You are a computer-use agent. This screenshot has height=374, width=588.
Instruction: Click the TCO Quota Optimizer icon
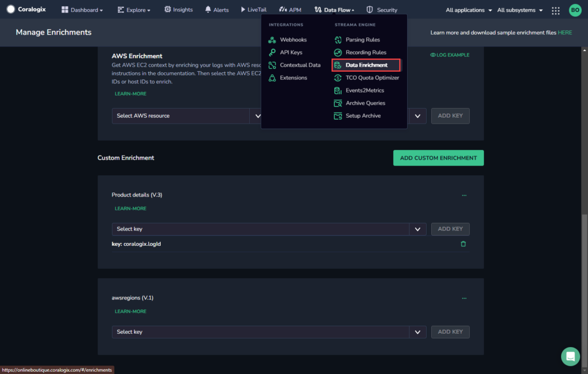coord(338,78)
